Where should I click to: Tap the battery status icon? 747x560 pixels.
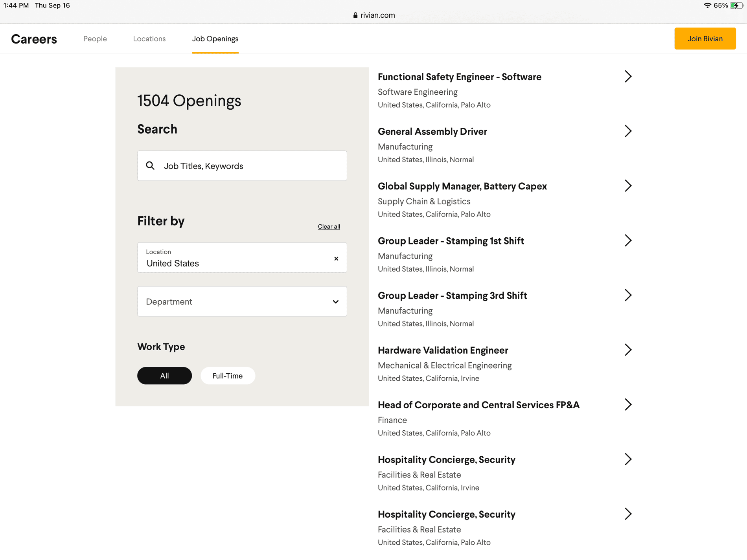coord(736,6)
